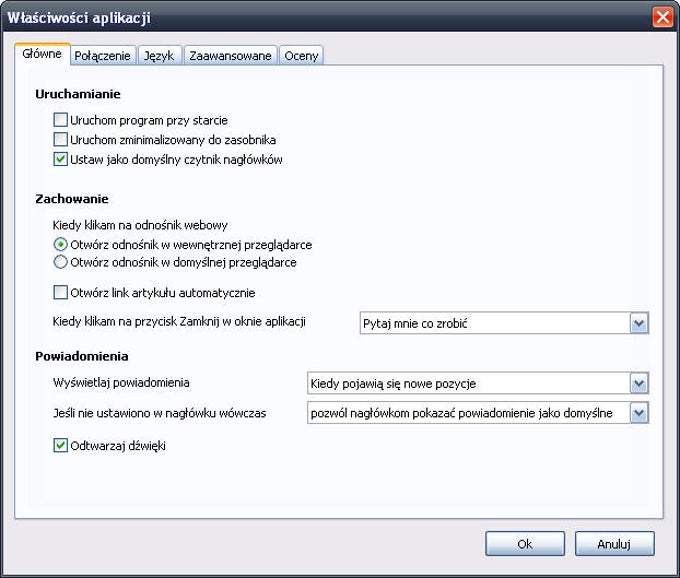Click Jeśli nie ustawiono w nagłówku wówczas label
This screenshot has height=578, width=680.
(x=160, y=413)
